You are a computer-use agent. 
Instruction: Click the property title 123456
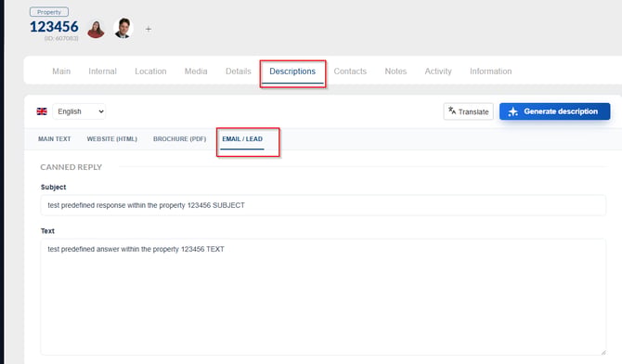55,27
